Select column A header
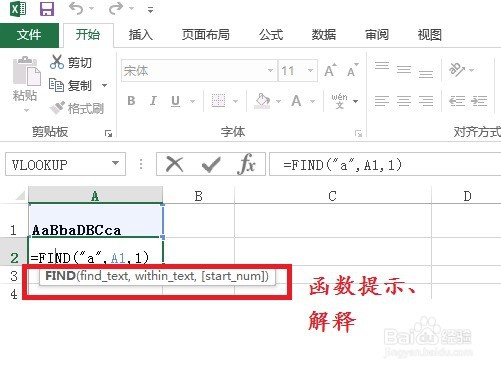501x370 pixels. (x=95, y=196)
